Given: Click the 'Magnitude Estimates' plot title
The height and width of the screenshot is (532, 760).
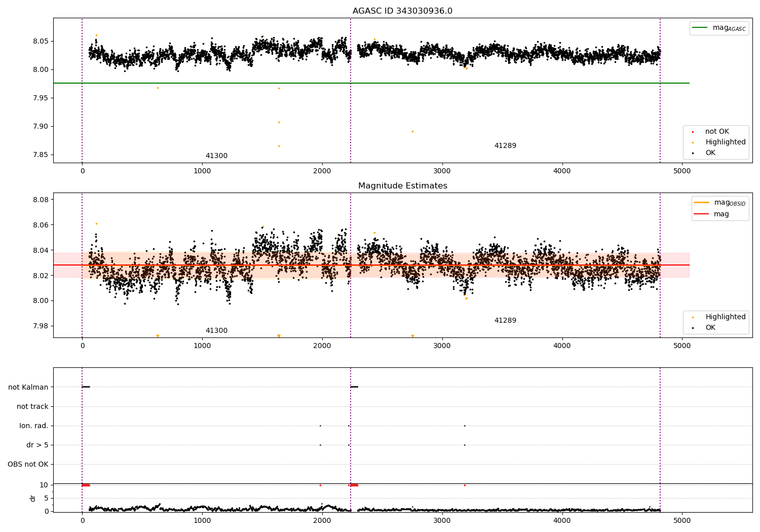Looking at the screenshot, I should click(402, 186).
